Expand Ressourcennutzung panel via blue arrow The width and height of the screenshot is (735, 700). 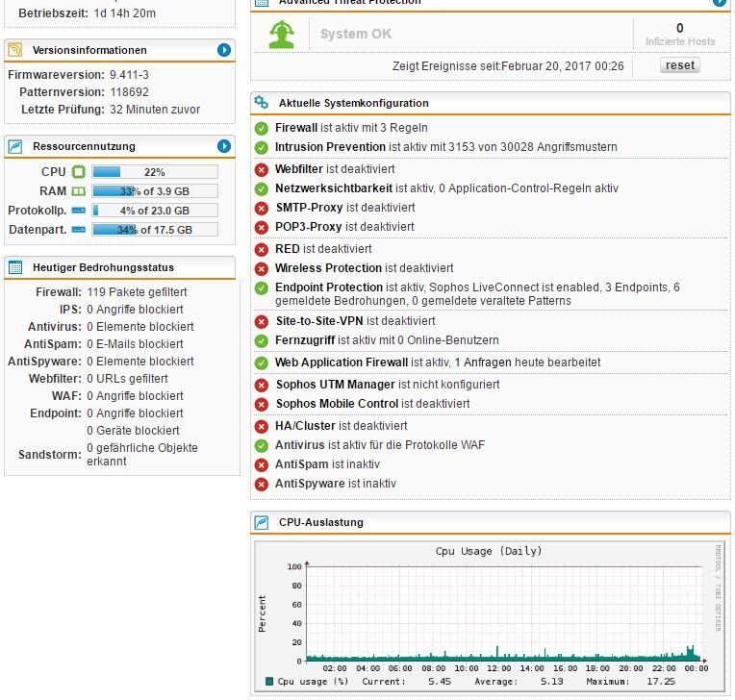224,146
